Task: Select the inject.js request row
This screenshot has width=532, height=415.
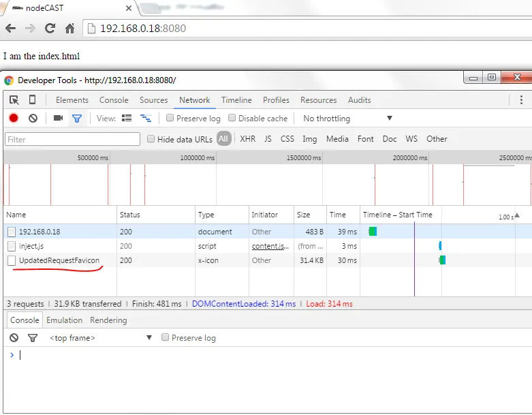Action: 268,246
